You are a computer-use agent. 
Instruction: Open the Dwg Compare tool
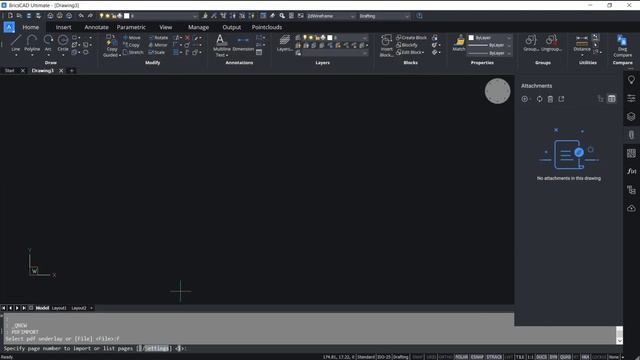(x=622, y=45)
